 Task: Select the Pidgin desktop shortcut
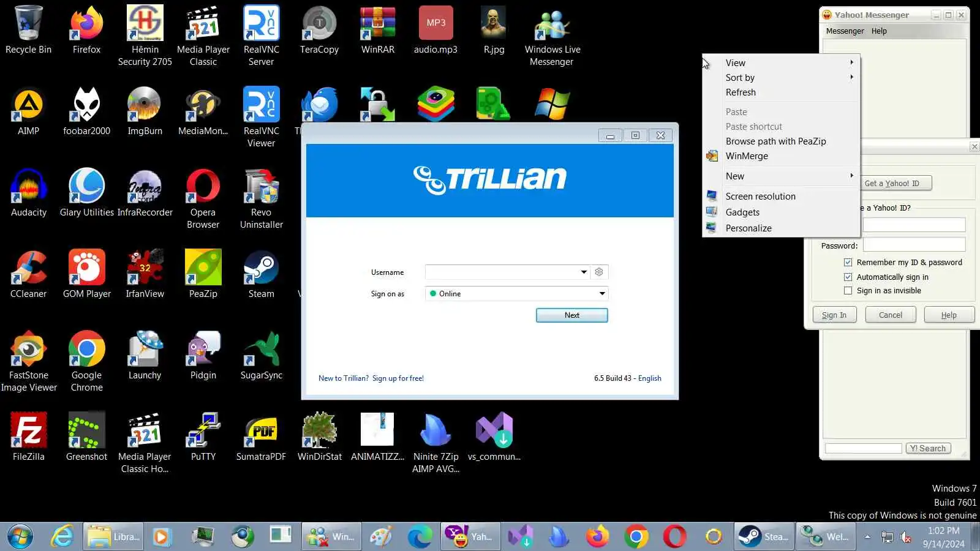pyautogui.click(x=203, y=356)
